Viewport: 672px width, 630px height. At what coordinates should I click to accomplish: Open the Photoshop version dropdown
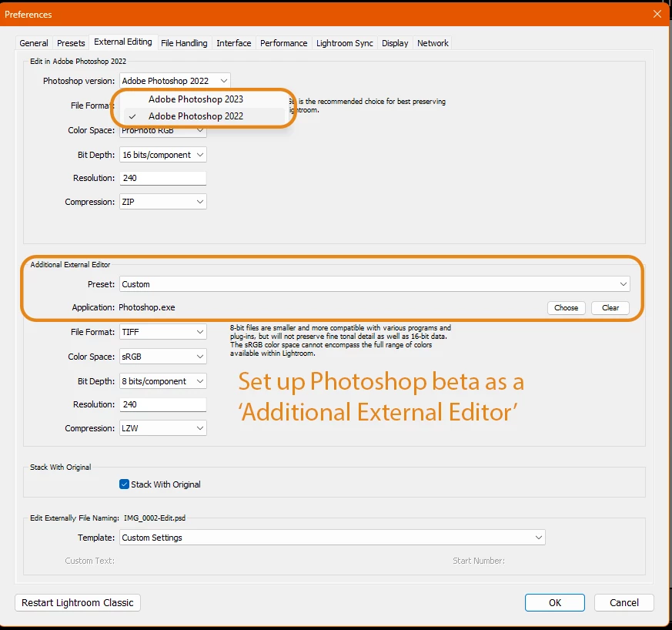pos(175,81)
